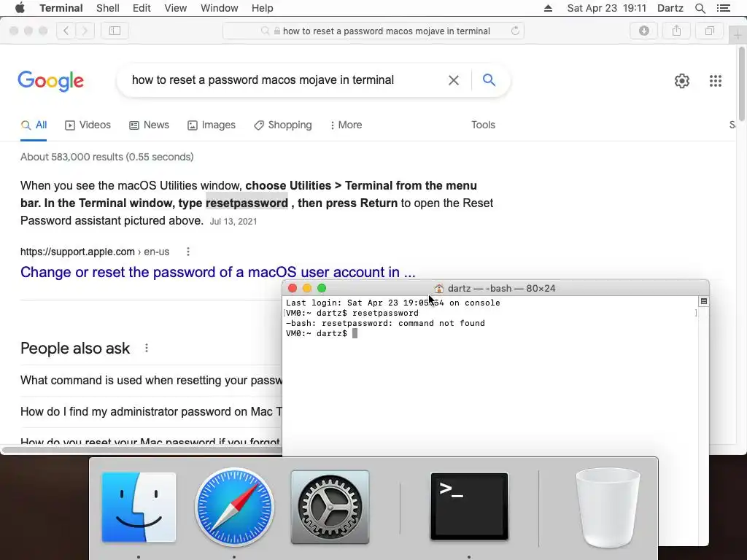Open the View menu

pyautogui.click(x=175, y=8)
